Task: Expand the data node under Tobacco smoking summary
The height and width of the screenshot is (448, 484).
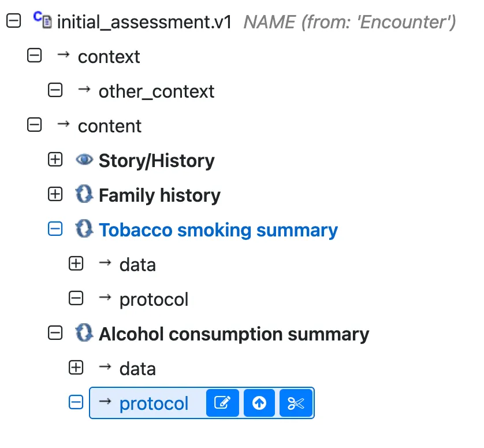Action: click(x=76, y=264)
